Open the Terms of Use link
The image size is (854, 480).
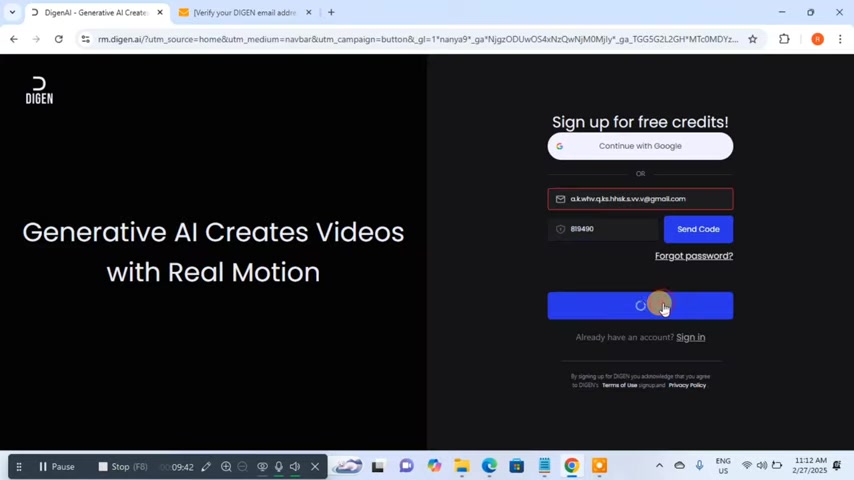[619, 385]
